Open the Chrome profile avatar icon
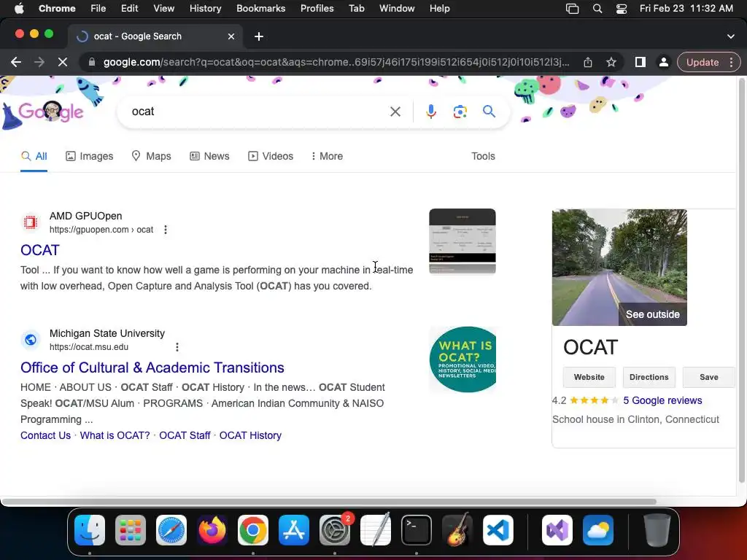747x560 pixels. pos(663,63)
